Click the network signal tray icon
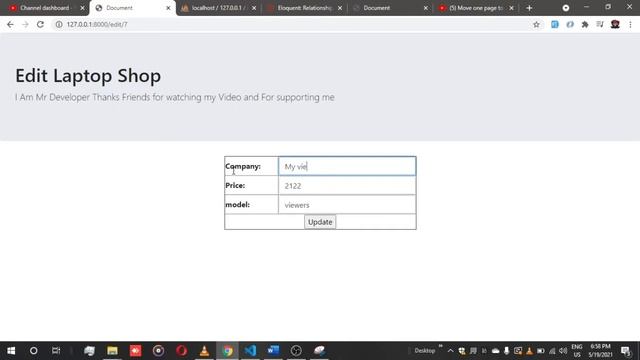Viewport: 640px width, 360px height. (552, 351)
